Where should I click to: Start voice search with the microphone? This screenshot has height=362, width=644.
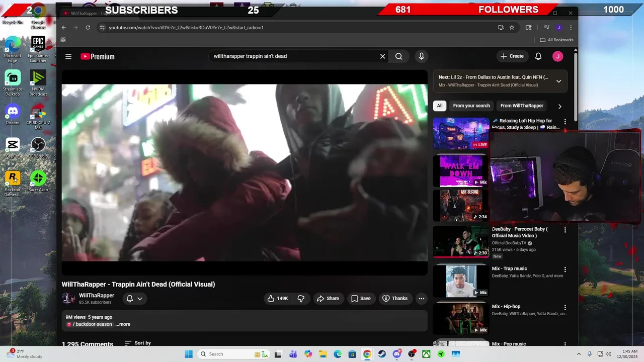tap(422, 56)
